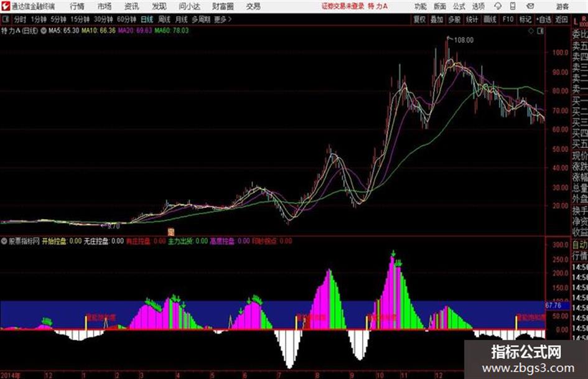
Task: Open the 交易 menu
Action: (x=253, y=6)
